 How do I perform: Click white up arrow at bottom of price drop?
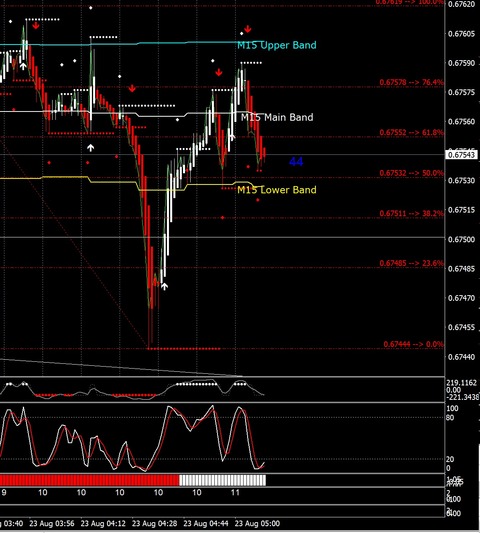[164, 287]
